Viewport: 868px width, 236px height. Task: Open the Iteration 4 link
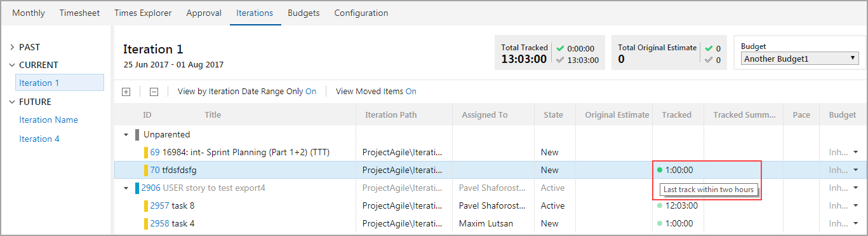click(39, 139)
